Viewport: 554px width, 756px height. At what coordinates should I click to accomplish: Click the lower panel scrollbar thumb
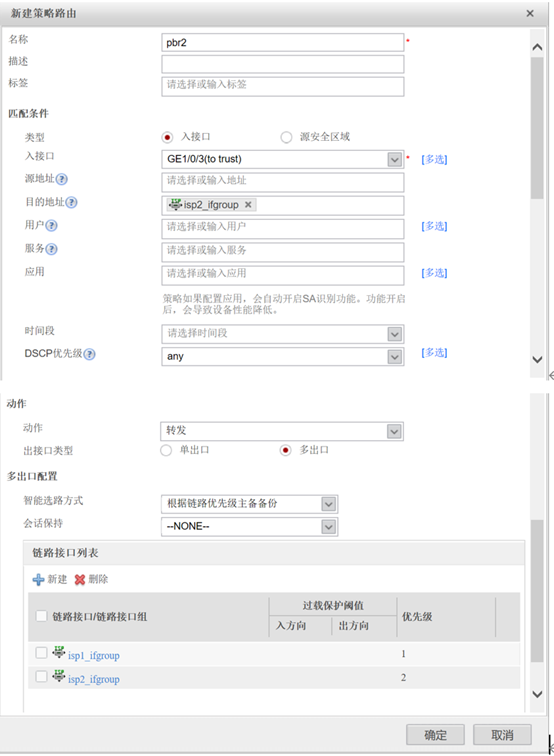coord(537,591)
